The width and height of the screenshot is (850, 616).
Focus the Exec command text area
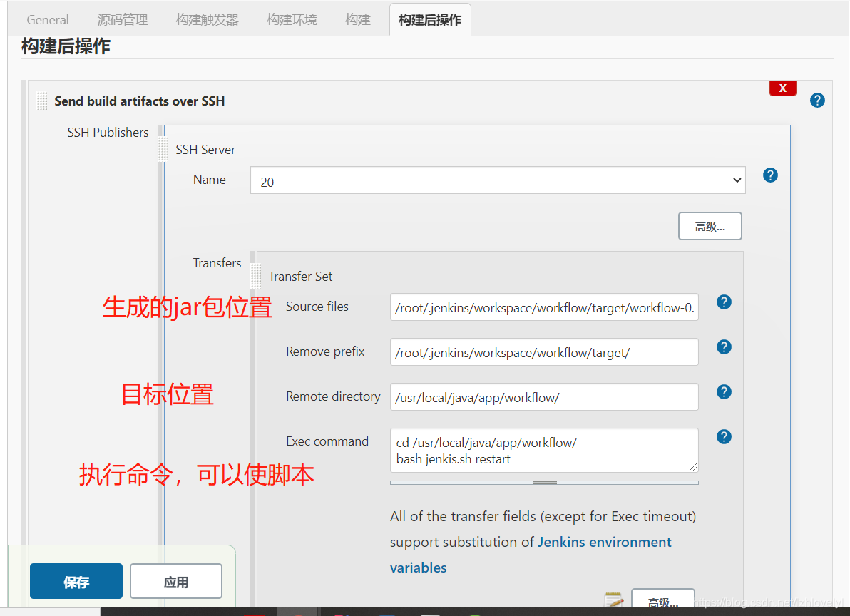pyautogui.click(x=544, y=450)
